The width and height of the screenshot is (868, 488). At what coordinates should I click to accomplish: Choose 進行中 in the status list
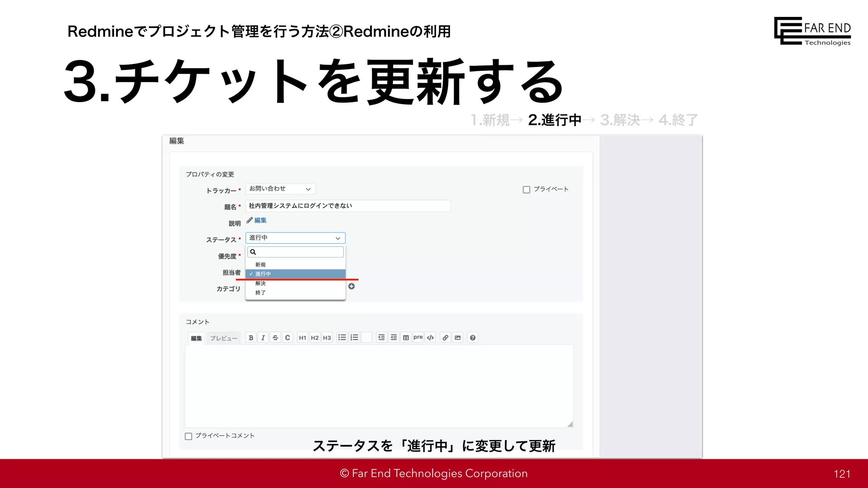click(x=295, y=274)
